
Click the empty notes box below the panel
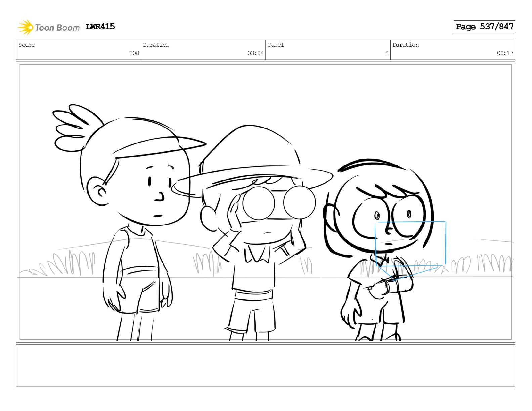(266, 366)
